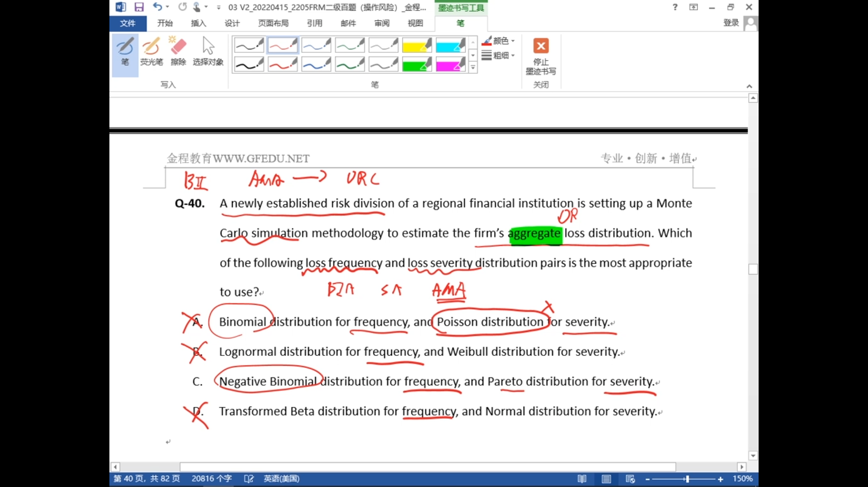Save the document using the floppy disk icon
868x487 pixels.
(x=139, y=7)
